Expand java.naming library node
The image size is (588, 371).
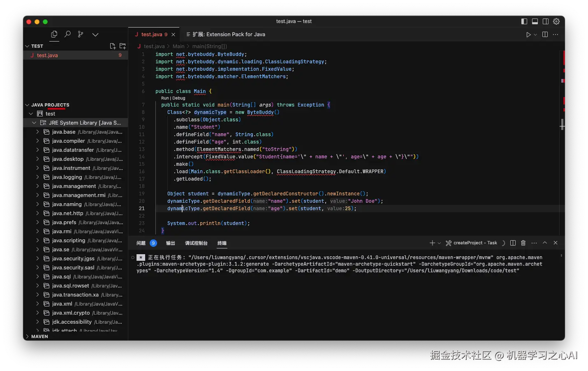(x=37, y=204)
